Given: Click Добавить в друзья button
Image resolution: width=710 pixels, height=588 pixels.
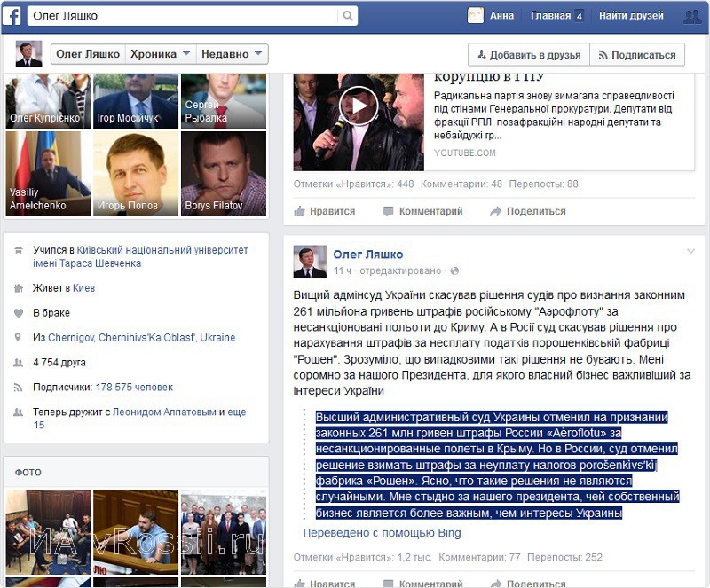Looking at the screenshot, I should 529,55.
